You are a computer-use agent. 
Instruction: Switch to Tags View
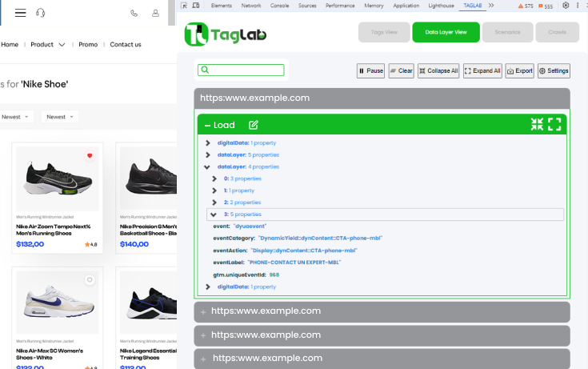384,32
